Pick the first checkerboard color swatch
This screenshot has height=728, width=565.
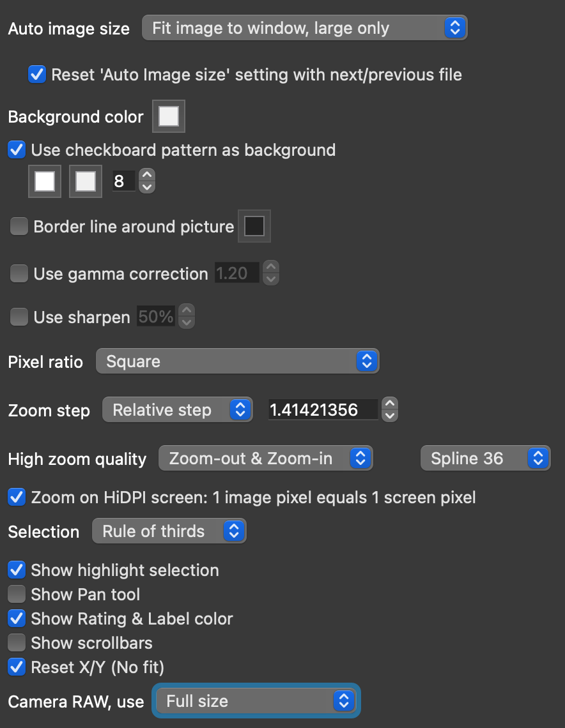tap(45, 181)
